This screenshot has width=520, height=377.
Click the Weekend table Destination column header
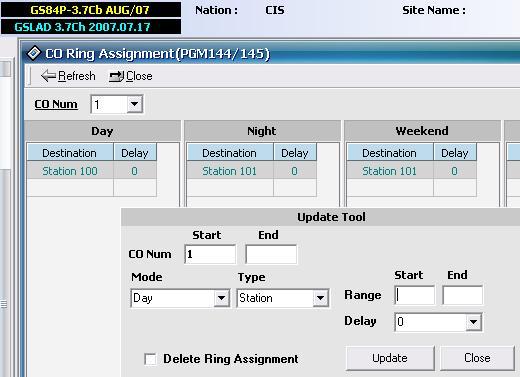coord(390,153)
